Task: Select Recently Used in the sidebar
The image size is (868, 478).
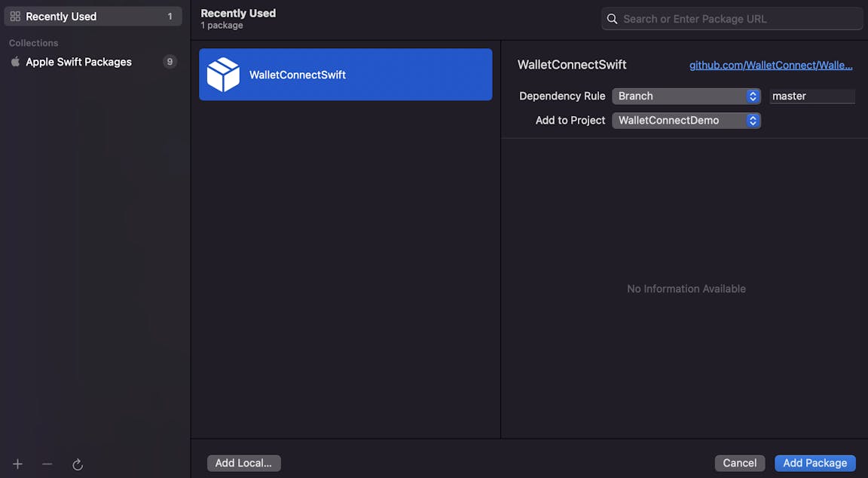Action: pyautogui.click(x=93, y=17)
